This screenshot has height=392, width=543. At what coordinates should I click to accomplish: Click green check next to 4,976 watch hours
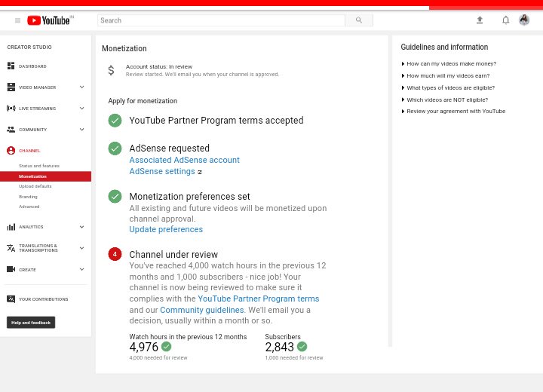click(166, 346)
